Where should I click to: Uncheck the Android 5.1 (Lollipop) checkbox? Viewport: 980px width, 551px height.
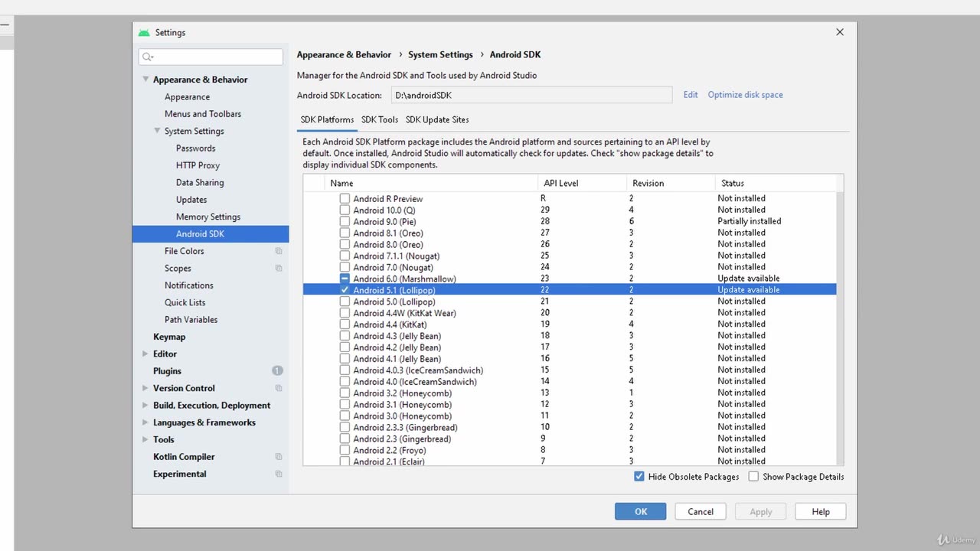coord(345,290)
